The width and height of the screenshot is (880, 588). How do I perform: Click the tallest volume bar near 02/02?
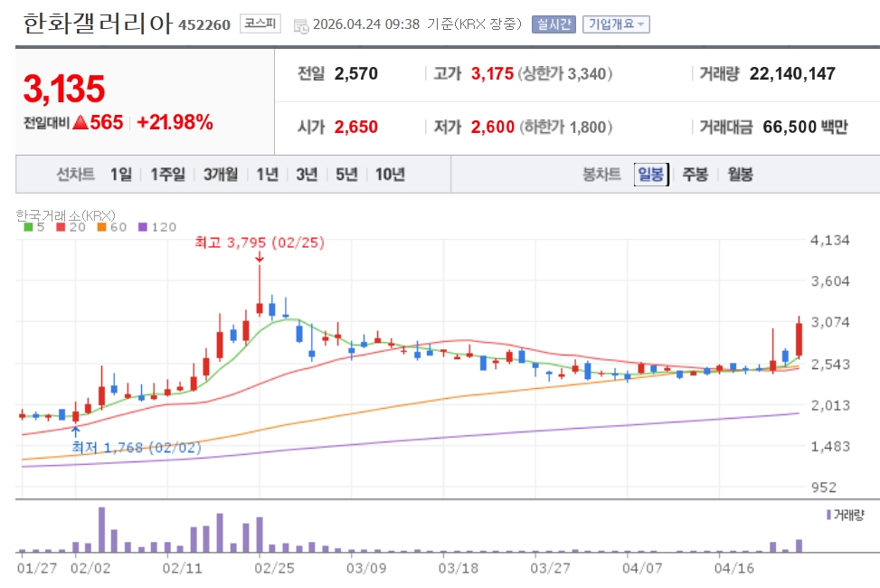pos(101,529)
